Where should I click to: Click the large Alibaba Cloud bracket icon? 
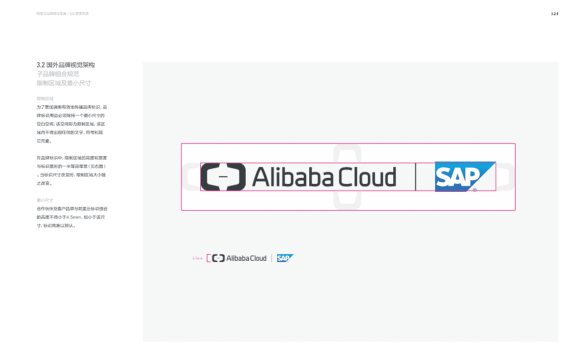(223, 177)
